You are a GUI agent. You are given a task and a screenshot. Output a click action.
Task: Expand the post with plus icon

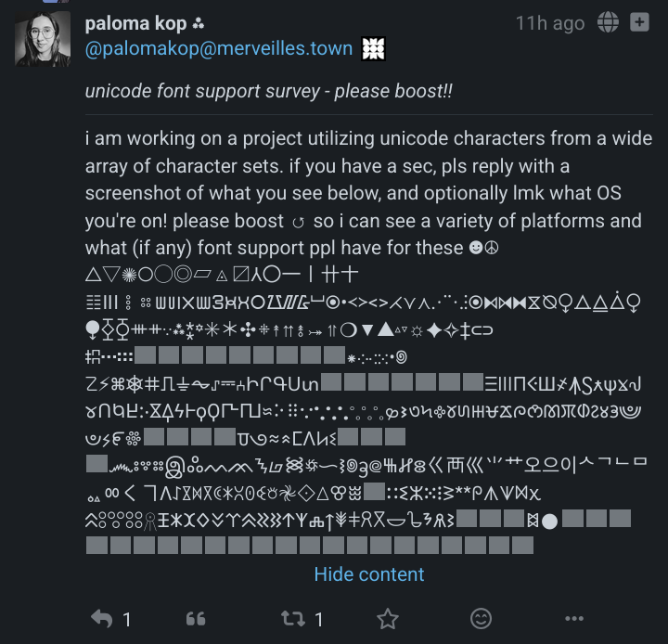(x=639, y=23)
